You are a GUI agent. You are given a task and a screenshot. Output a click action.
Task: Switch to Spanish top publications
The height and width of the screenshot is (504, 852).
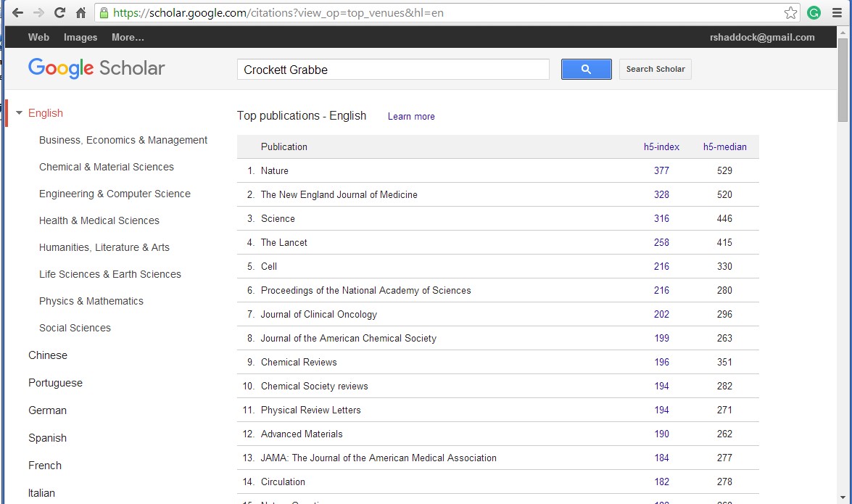click(x=47, y=438)
